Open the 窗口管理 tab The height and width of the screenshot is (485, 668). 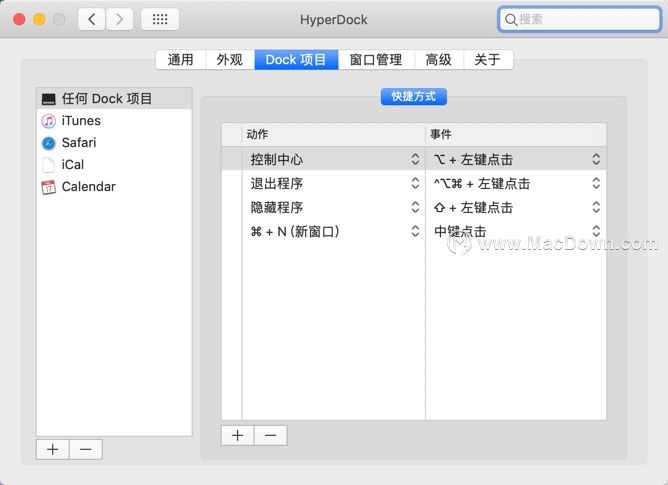click(375, 60)
